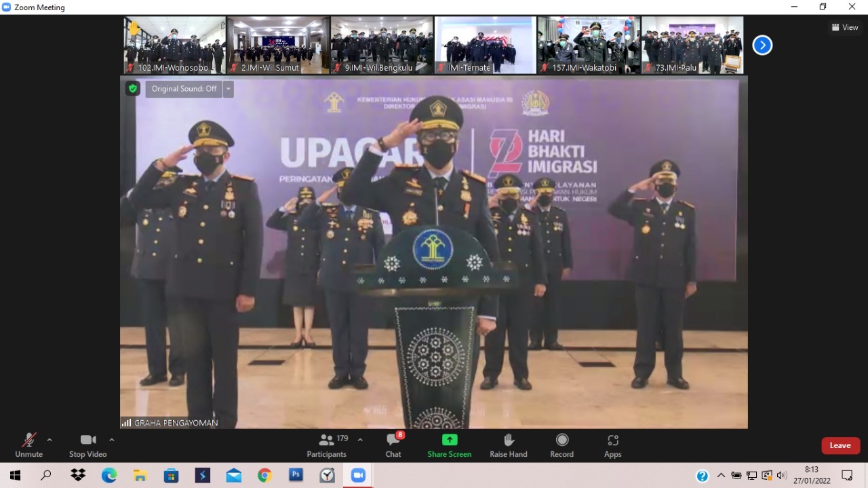This screenshot has height=488, width=868.
Task: Click the green Share Screen icon
Action: coord(449,440)
